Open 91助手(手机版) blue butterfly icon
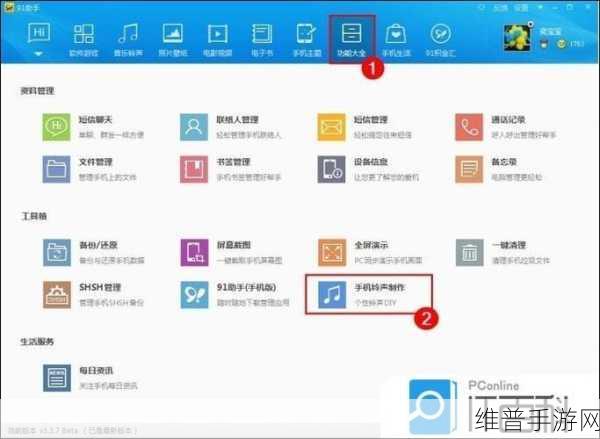This screenshot has width=600, height=439. pos(195,295)
